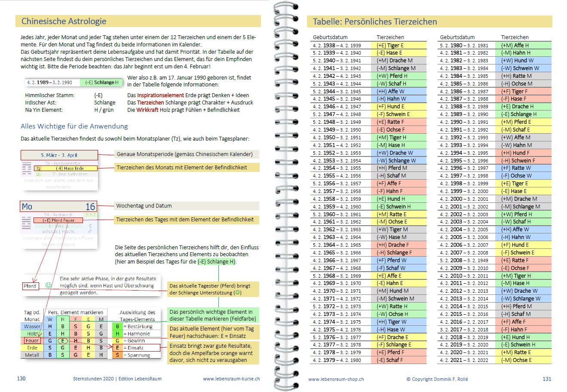Click the Genaue Monatsperiode callout
The image size is (567, 392).
(187, 154)
